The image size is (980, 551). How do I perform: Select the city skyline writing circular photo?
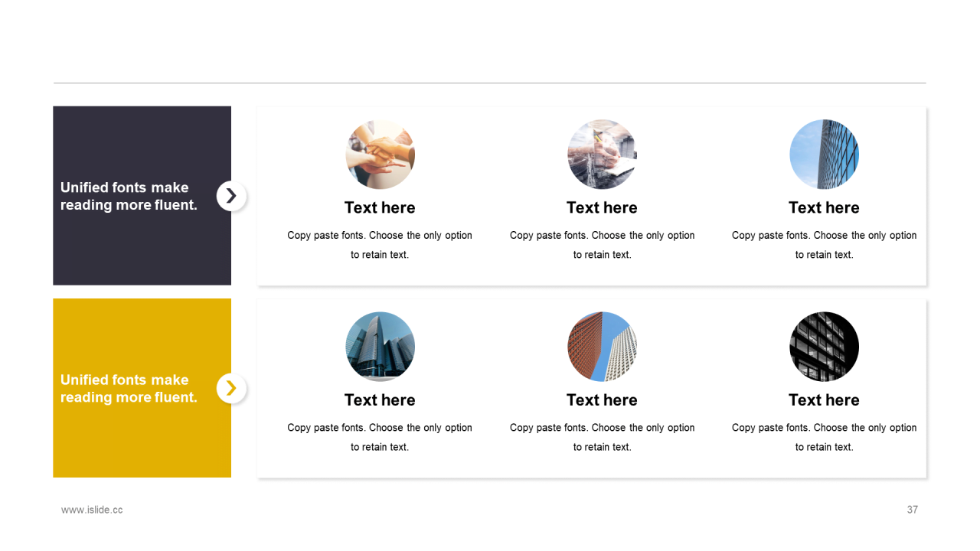[x=603, y=155]
